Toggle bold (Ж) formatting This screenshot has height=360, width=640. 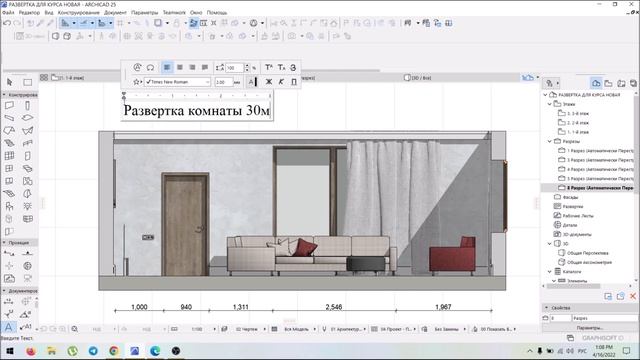coord(269,82)
